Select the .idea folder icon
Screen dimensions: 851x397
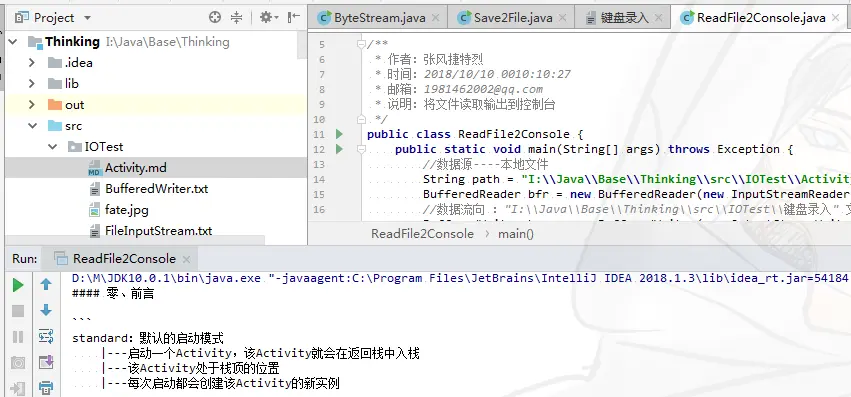pos(55,63)
